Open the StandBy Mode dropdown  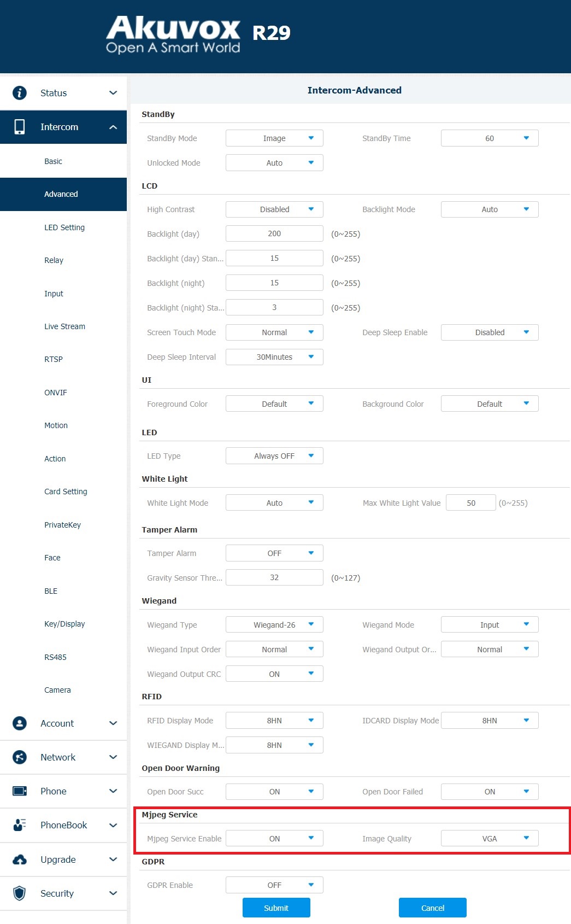274,138
